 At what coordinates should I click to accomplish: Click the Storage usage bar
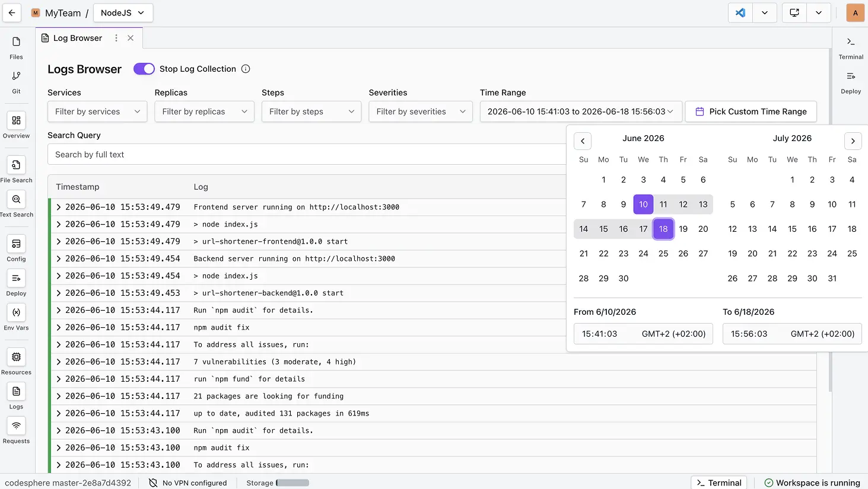(x=292, y=482)
